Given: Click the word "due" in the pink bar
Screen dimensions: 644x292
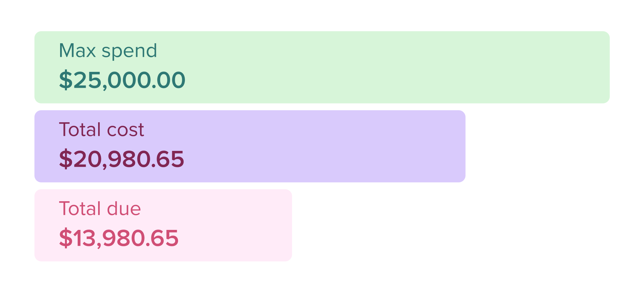Looking at the screenshot, I should pyautogui.click(x=124, y=209).
